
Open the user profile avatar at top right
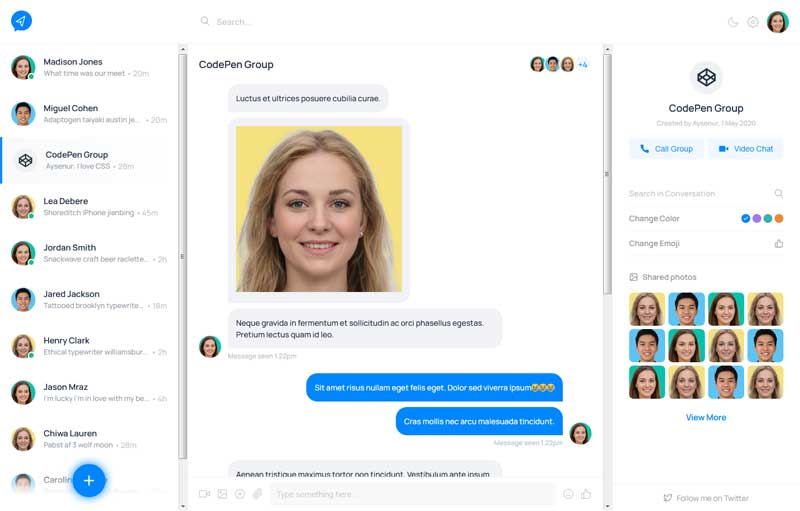tap(778, 22)
